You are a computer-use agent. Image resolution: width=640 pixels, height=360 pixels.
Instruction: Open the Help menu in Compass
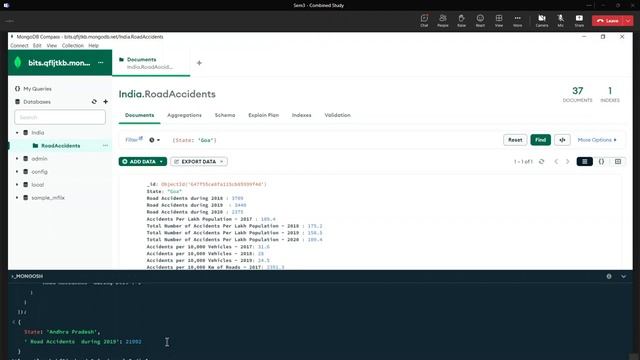click(x=93, y=46)
